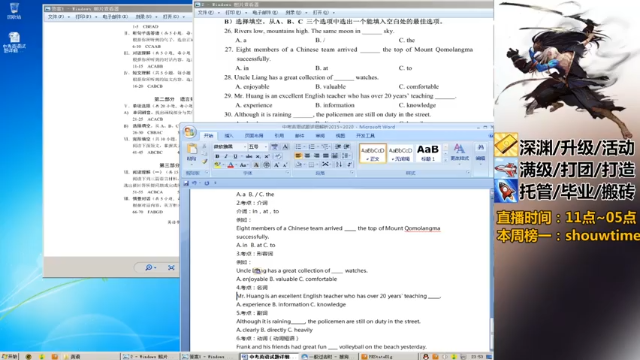Screen dimensions: 640x360
Task: Open the Recycle Bin desktop icon
Action: (14, 11)
